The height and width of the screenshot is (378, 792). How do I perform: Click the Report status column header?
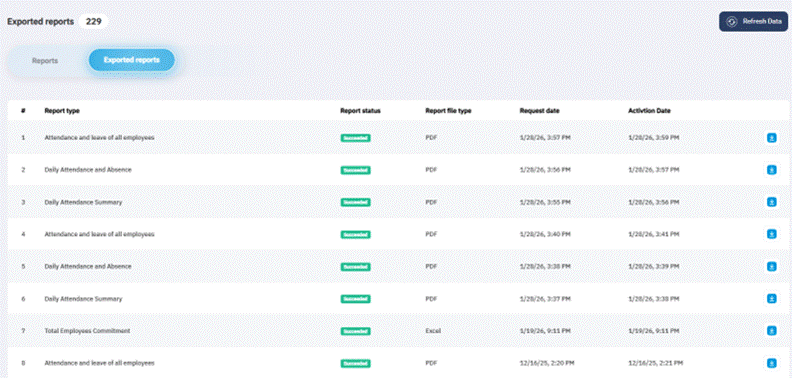(360, 111)
